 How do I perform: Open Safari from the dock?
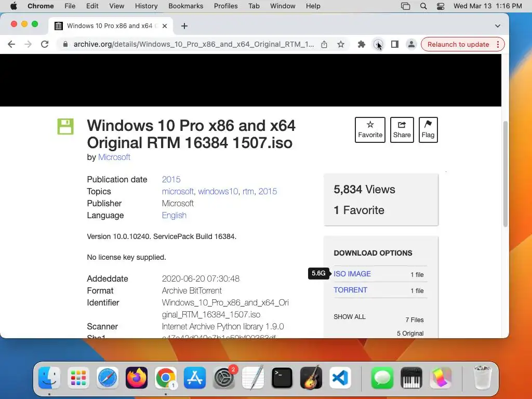click(x=108, y=378)
